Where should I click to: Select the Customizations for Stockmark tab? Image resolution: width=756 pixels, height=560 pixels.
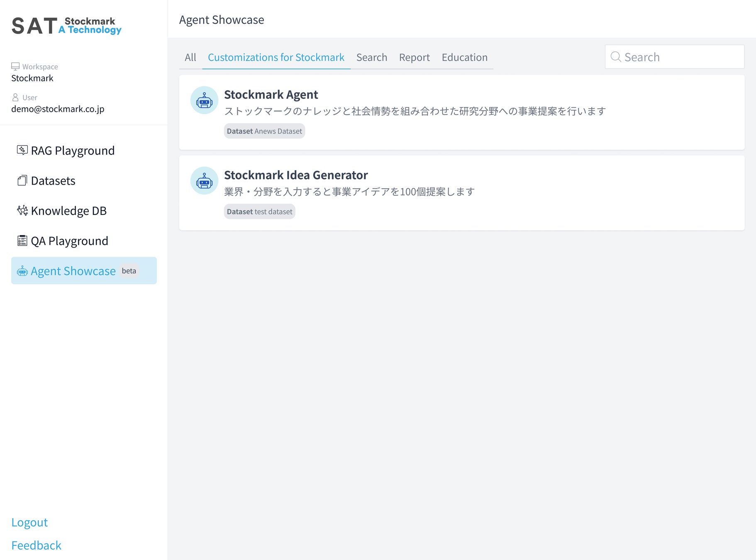(x=276, y=57)
